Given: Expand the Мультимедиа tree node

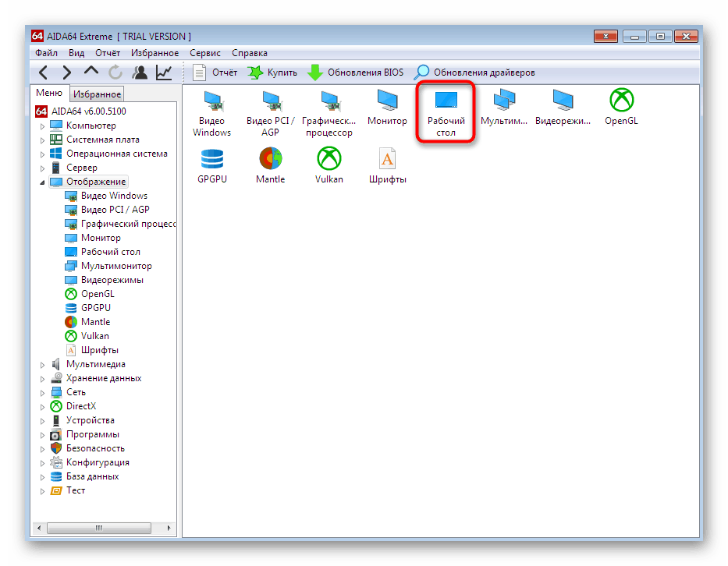Looking at the screenshot, I should [42, 365].
